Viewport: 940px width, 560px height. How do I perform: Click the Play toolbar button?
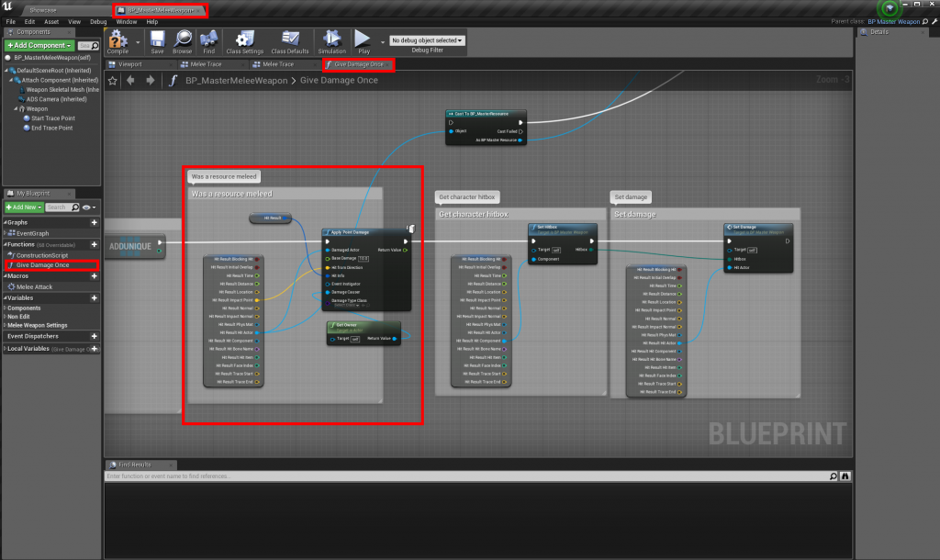[x=364, y=42]
